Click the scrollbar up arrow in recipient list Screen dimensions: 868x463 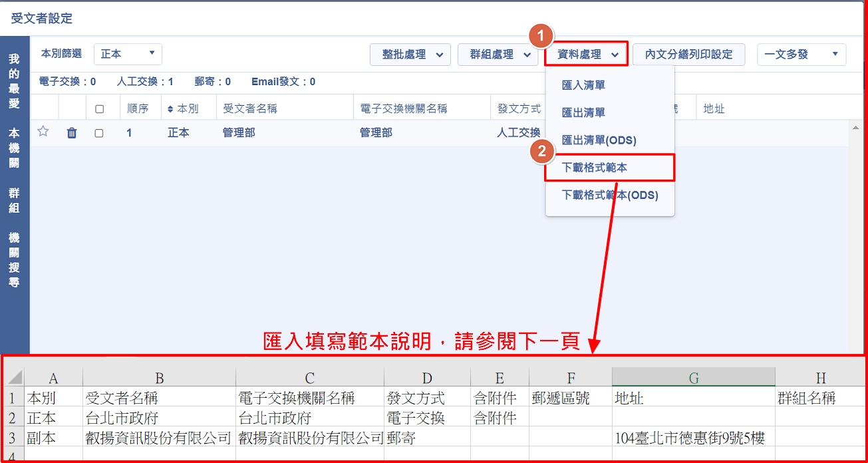click(856, 127)
